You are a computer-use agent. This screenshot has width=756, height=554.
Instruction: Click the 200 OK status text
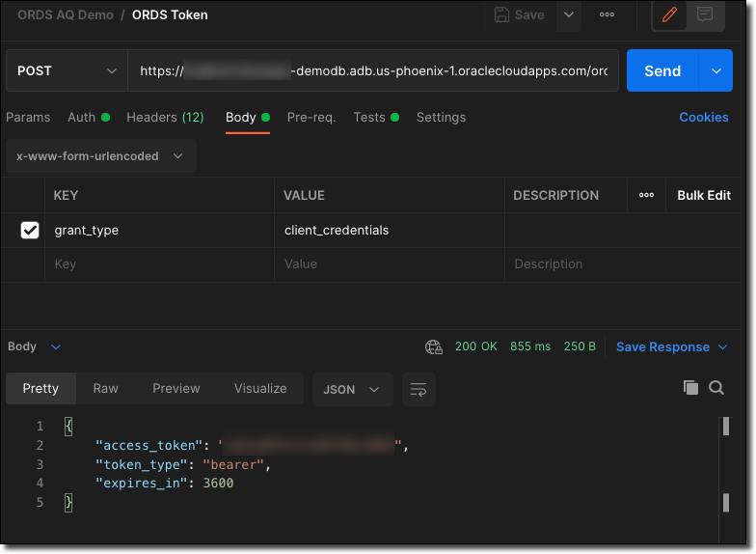[x=476, y=346]
